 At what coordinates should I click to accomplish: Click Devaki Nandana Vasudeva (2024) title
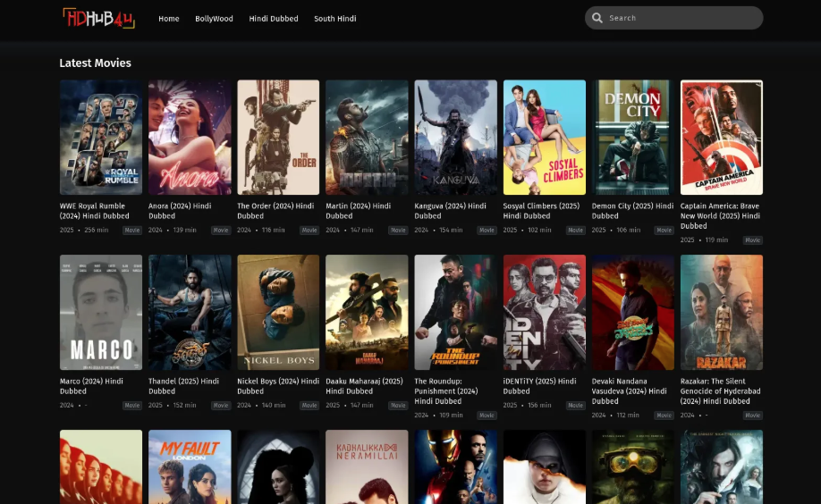(x=630, y=391)
